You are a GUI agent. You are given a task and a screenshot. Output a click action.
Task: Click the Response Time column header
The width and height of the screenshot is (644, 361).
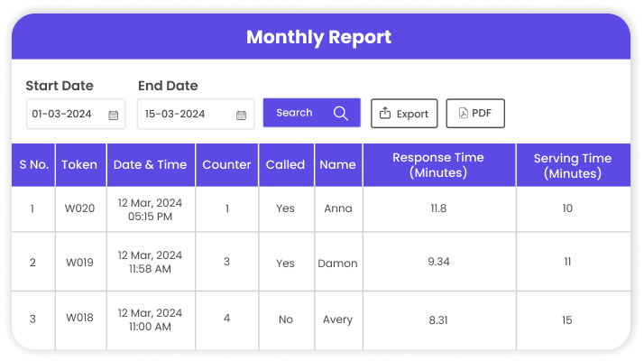pyautogui.click(x=438, y=165)
